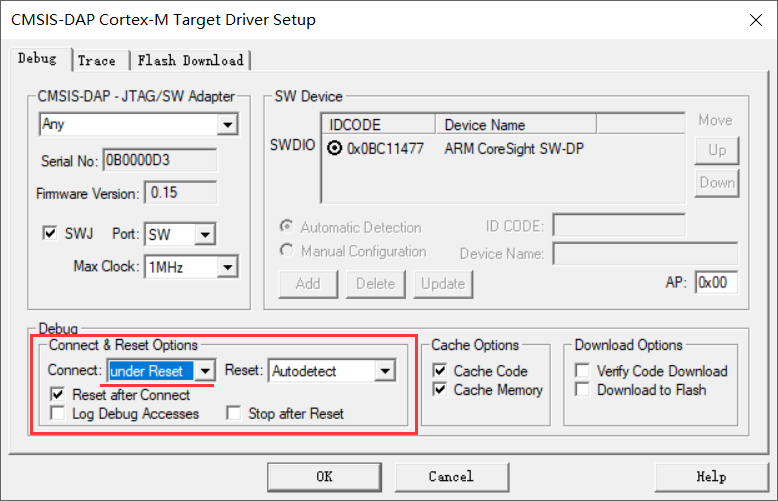Disable Reset after Connect checkbox
Viewport: 778px width, 501px height.
tap(58, 395)
